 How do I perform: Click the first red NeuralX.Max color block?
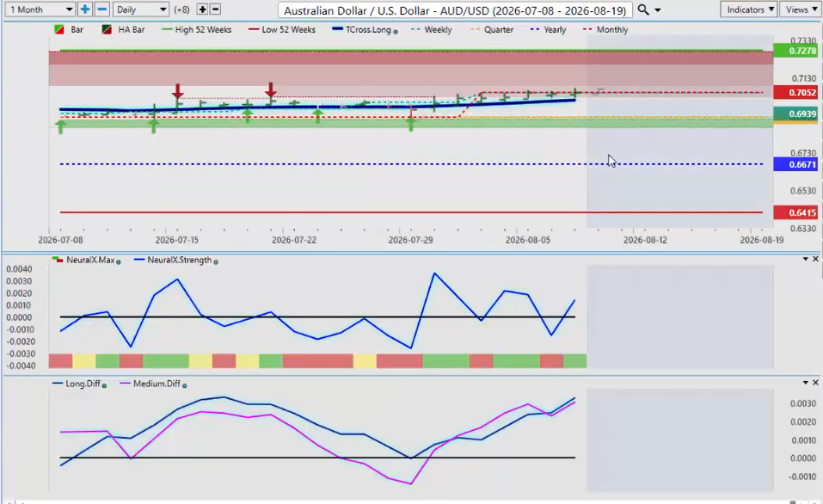[x=60, y=361]
